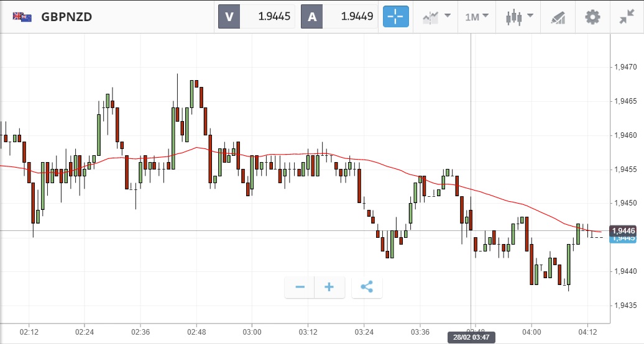Click the 03:00 time axis label
The image size is (644, 344).
pyautogui.click(x=252, y=332)
